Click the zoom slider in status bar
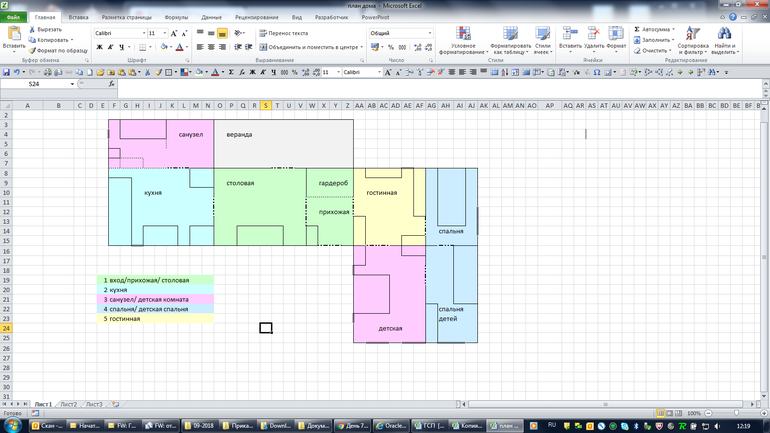Image resolution: width=770 pixels, height=433 pixels. [737, 413]
